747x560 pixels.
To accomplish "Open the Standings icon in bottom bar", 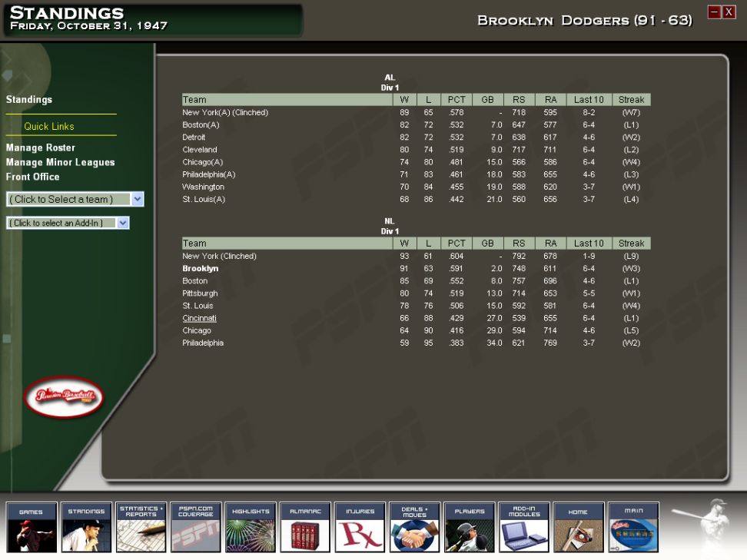I will point(86,527).
